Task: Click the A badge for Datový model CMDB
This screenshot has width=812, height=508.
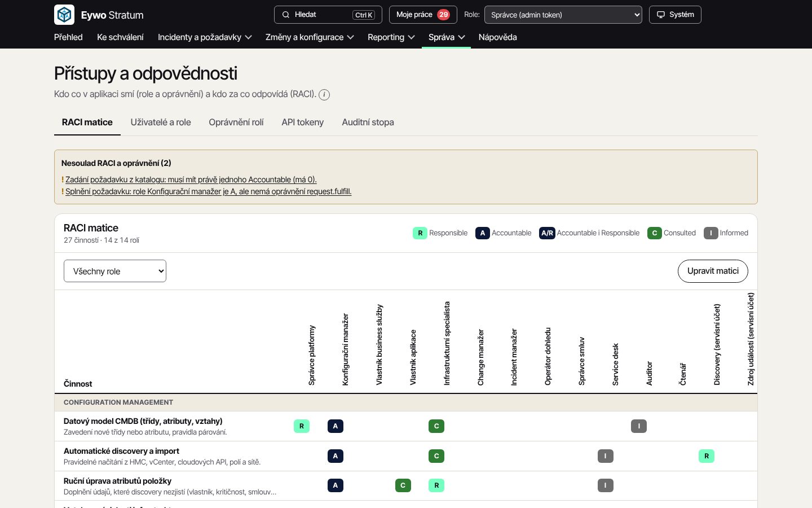Action: 336,426
